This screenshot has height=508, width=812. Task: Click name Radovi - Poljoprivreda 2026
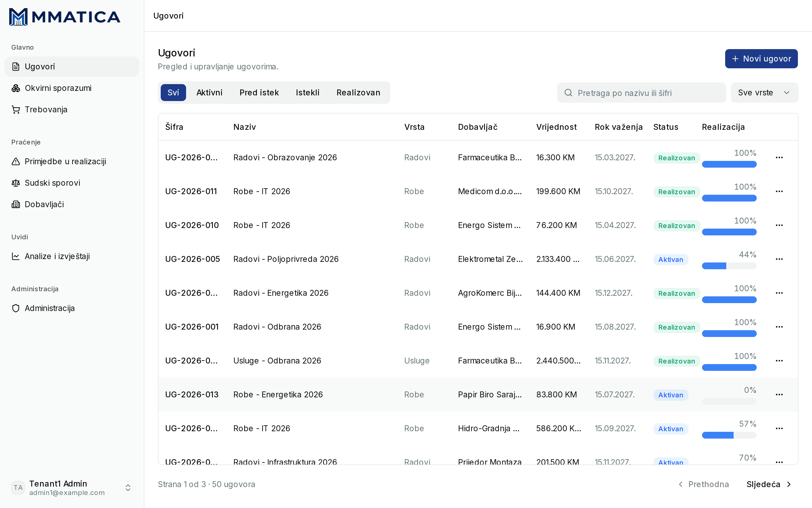tap(286, 259)
